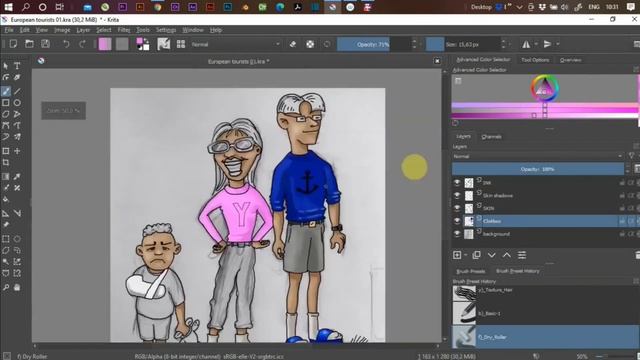Image resolution: width=640 pixels, height=360 pixels.
Task: Redo the last action
Action: click(82, 44)
